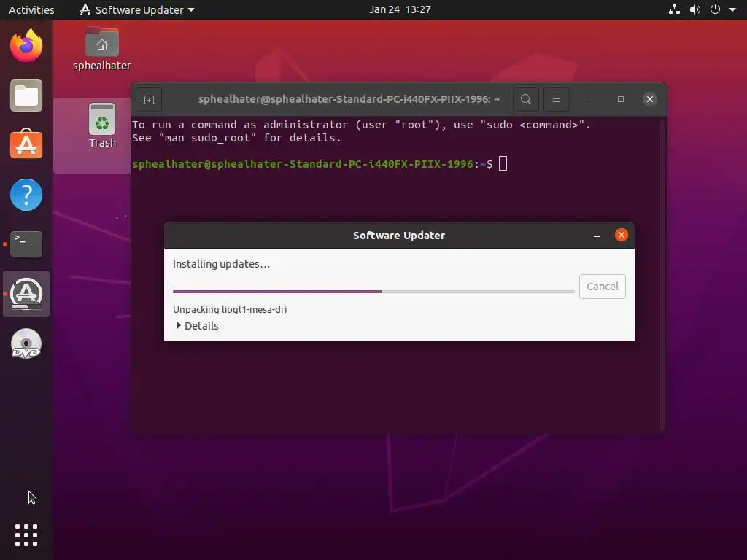This screenshot has width=747, height=560.
Task: Open the Files manager dock icon
Action: click(x=26, y=96)
